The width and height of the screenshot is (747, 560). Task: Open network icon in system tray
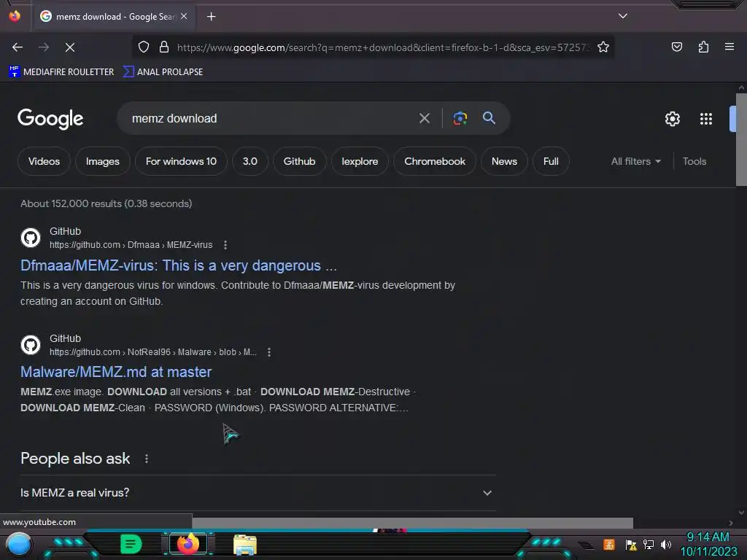click(649, 544)
